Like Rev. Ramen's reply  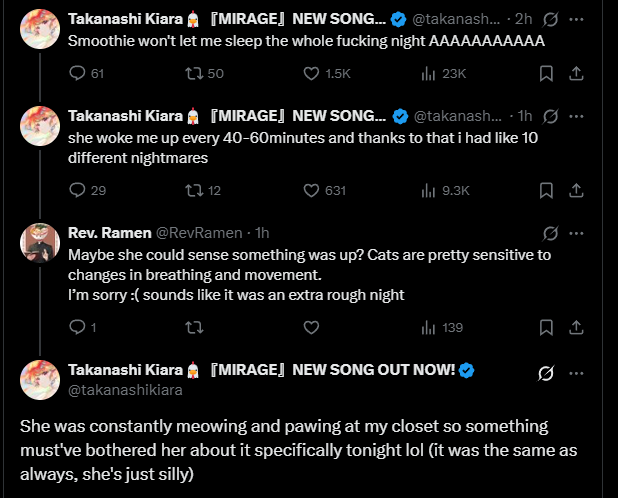(x=311, y=327)
